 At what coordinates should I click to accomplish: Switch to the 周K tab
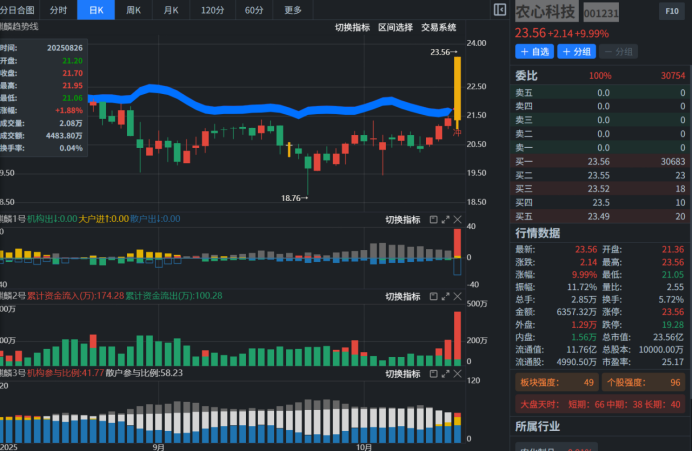tap(134, 10)
